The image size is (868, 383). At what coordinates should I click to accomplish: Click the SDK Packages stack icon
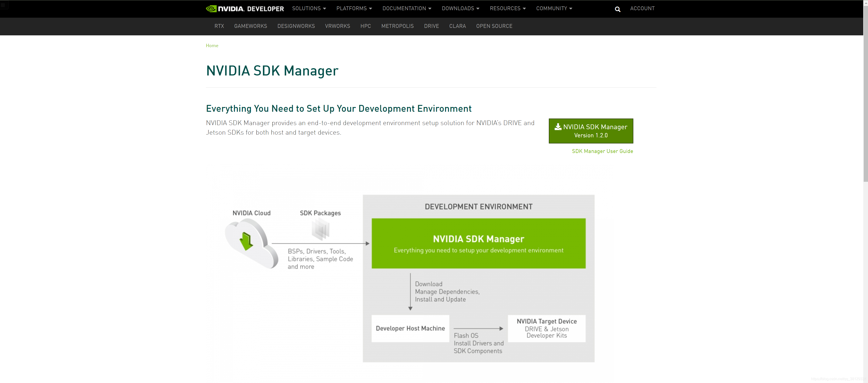pyautogui.click(x=321, y=229)
